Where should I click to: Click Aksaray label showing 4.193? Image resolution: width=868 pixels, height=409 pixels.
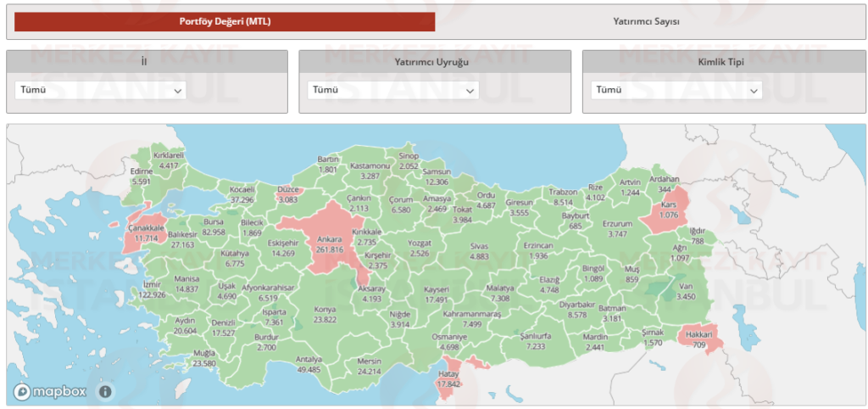click(x=372, y=294)
